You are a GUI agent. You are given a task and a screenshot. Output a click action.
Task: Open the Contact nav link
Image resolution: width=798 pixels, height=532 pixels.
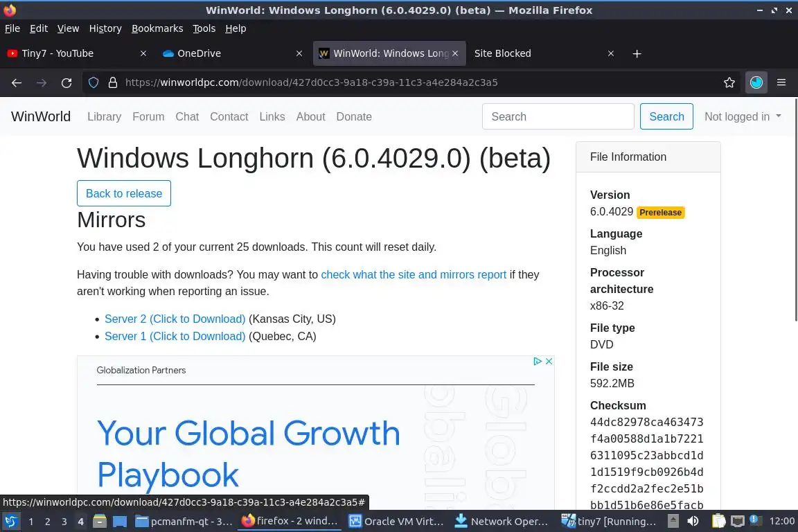point(229,116)
